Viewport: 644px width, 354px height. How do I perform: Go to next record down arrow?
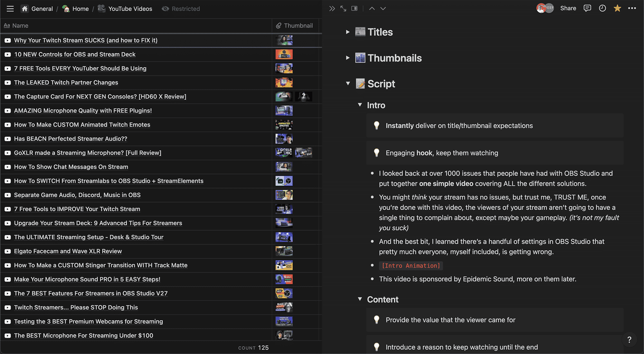pos(383,9)
